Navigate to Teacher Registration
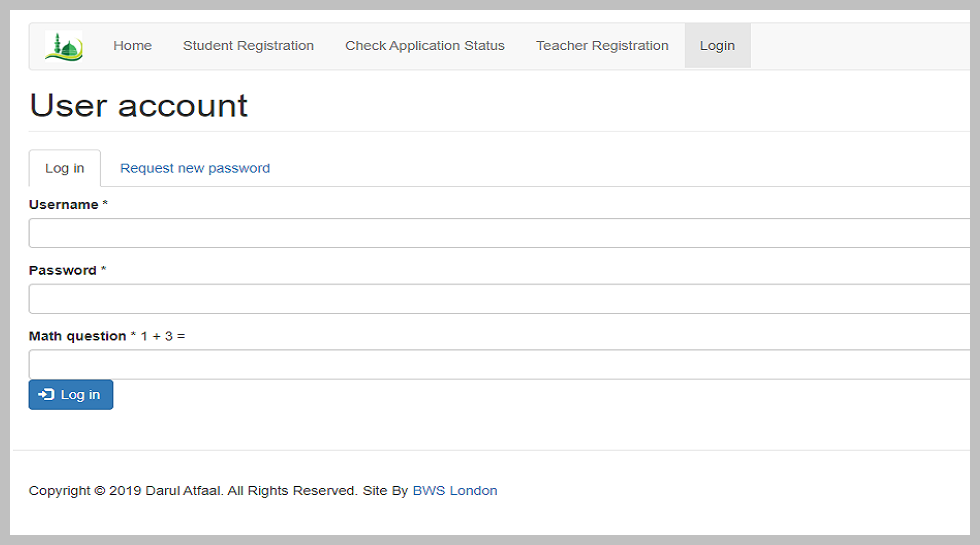Viewport: 980px width, 545px height. (x=602, y=46)
